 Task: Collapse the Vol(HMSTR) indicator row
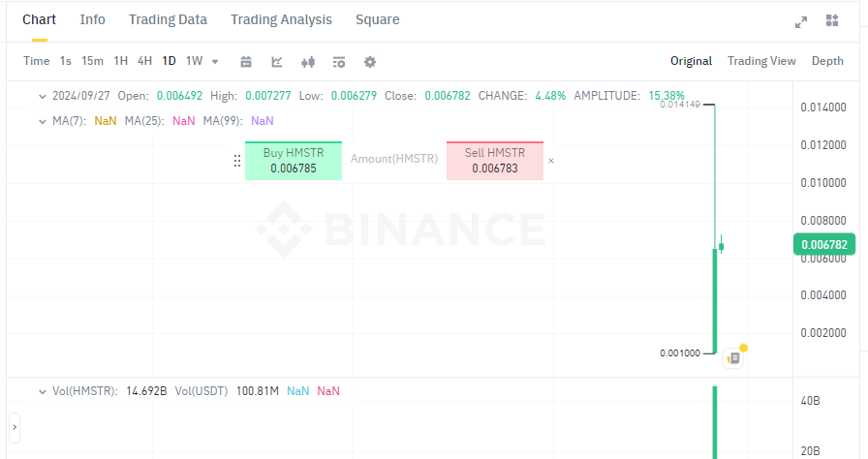[x=42, y=391]
